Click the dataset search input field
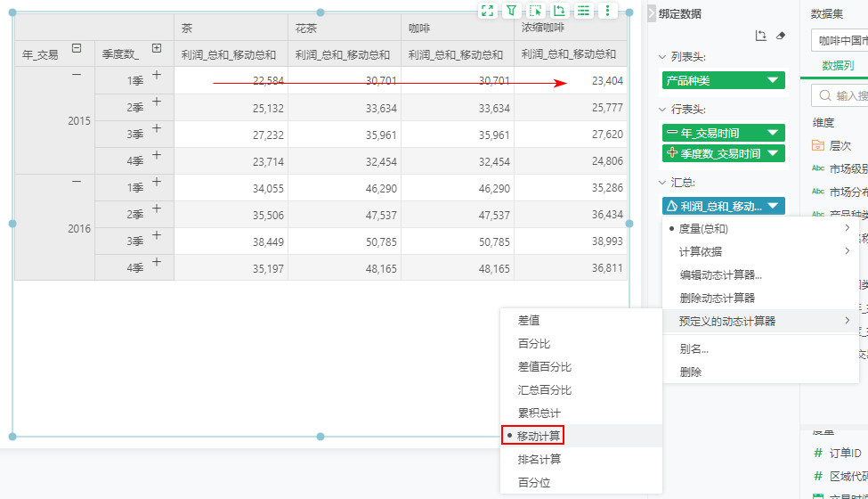 click(x=840, y=95)
